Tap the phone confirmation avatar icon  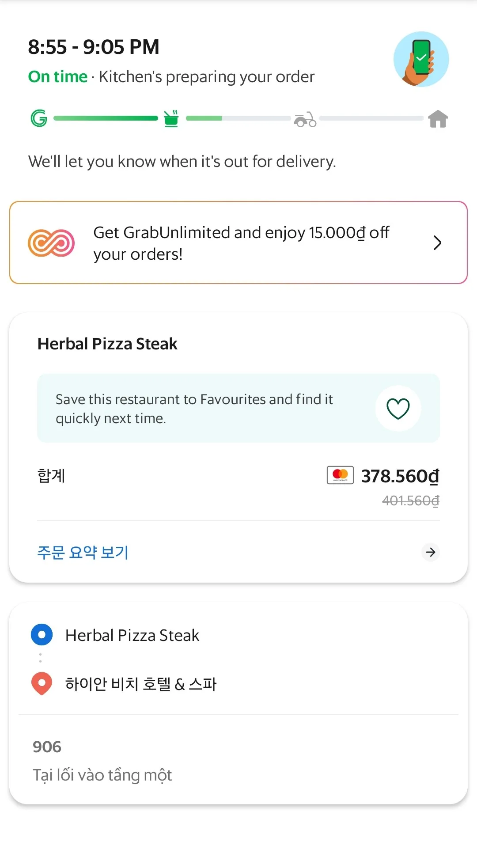coord(421,59)
